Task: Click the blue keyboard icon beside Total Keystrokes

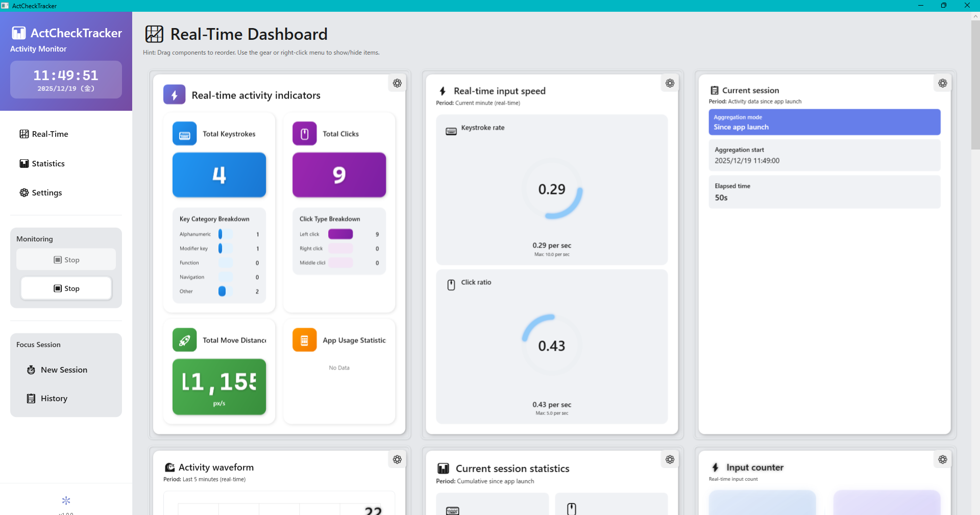Action: tap(184, 134)
